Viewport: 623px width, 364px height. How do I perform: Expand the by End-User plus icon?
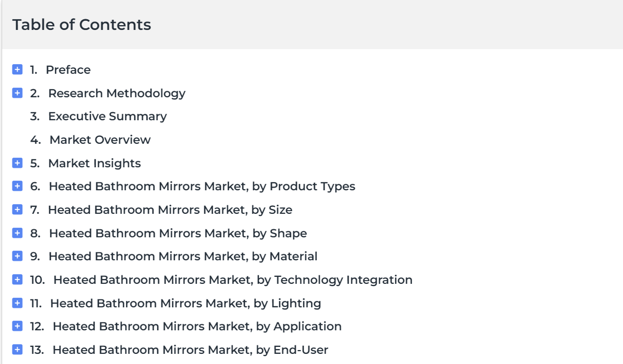point(17,350)
